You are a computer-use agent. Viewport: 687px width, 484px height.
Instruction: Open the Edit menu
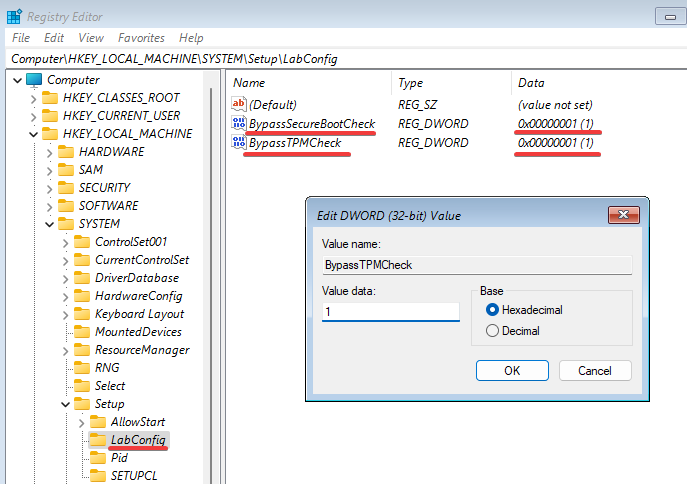point(53,38)
